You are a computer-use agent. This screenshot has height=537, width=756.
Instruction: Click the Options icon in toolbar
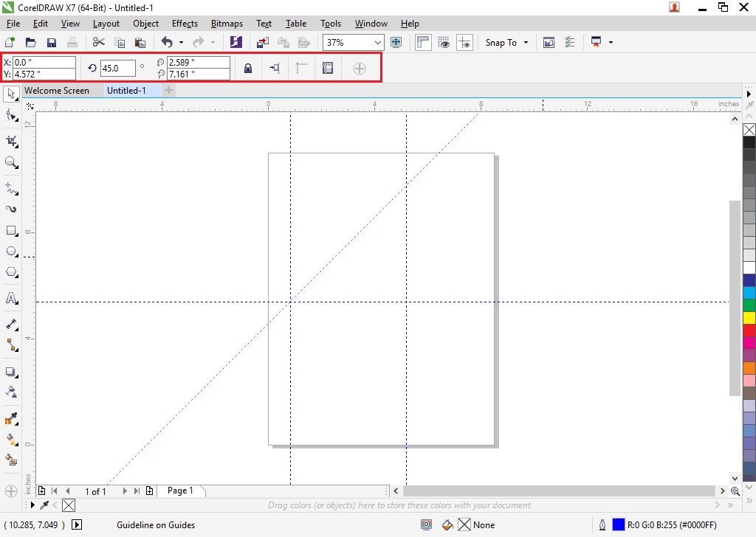(569, 42)
